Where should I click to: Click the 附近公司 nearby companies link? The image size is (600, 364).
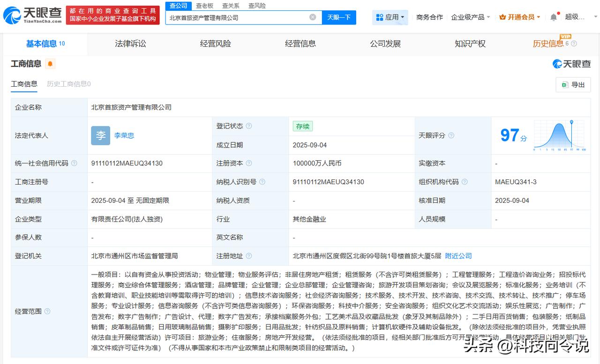pos(458,256)
